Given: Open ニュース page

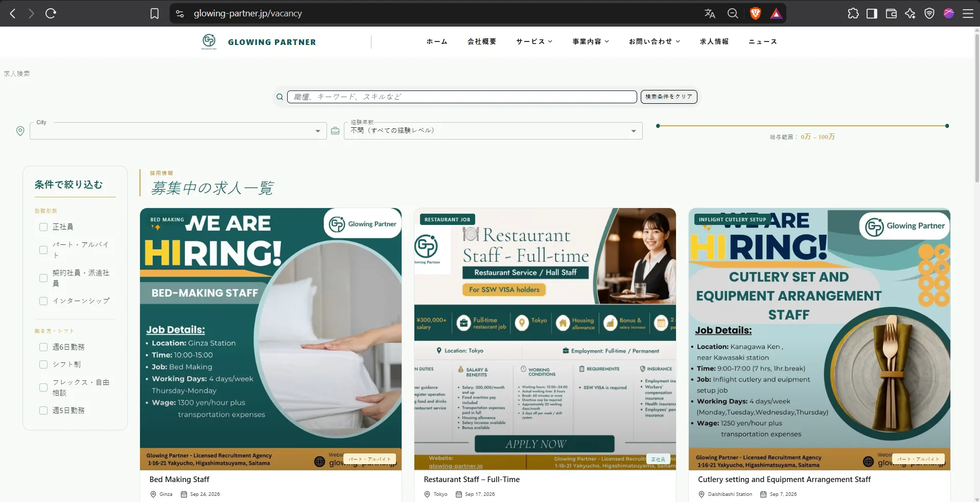Looking at the screenshot, I should 763,41.
